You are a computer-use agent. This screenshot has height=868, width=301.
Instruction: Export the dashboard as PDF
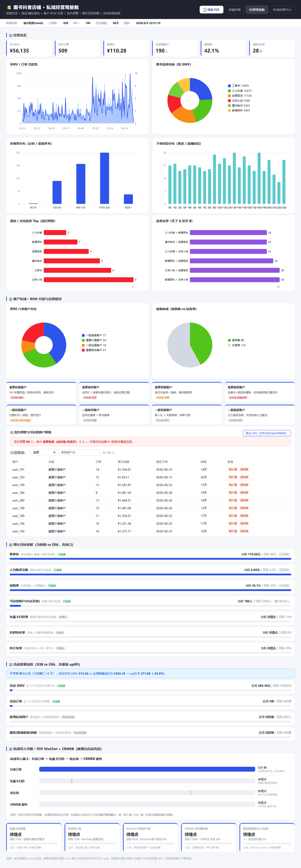tap(211, 10)
